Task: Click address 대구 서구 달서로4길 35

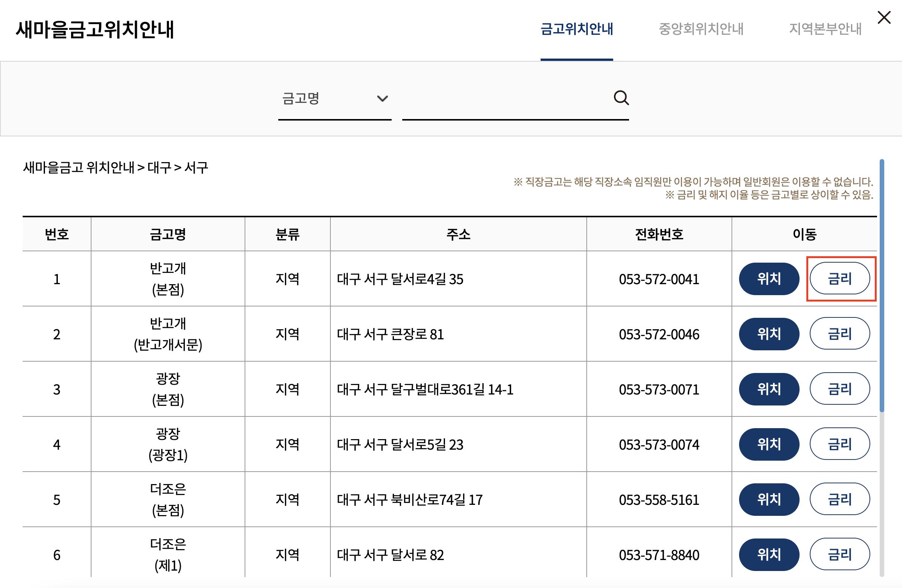Action: point(400,279)
